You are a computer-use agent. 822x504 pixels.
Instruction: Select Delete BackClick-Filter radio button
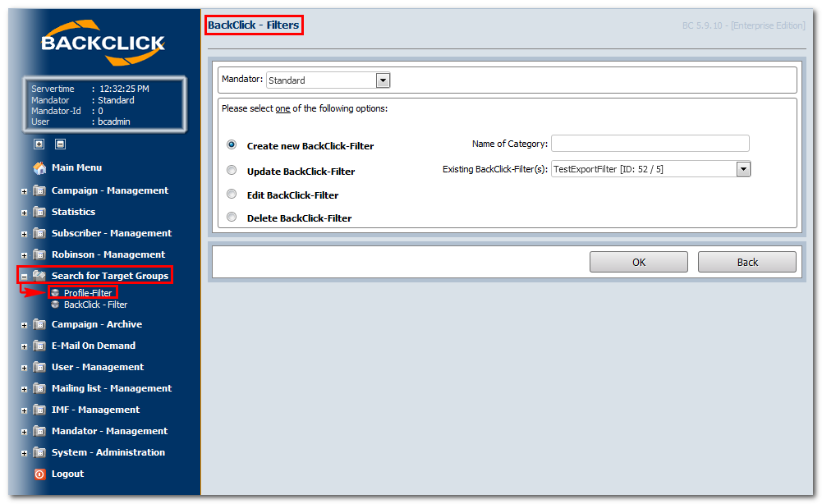coord(232,217)
